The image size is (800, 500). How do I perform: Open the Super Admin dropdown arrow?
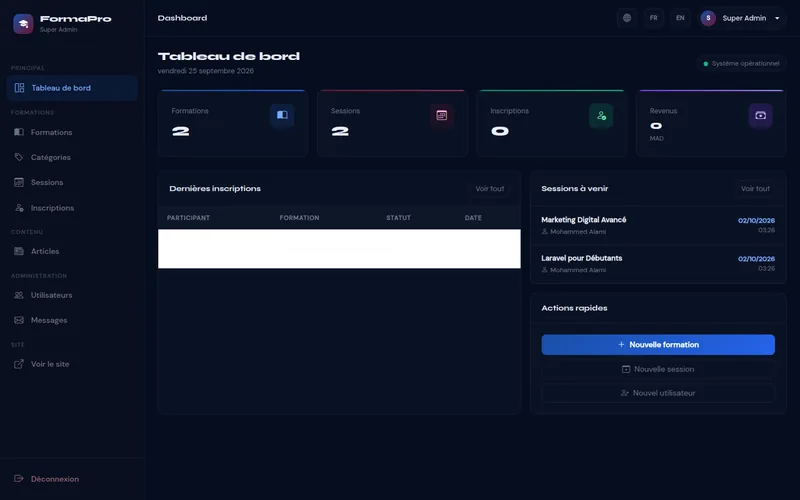[777, 18]
